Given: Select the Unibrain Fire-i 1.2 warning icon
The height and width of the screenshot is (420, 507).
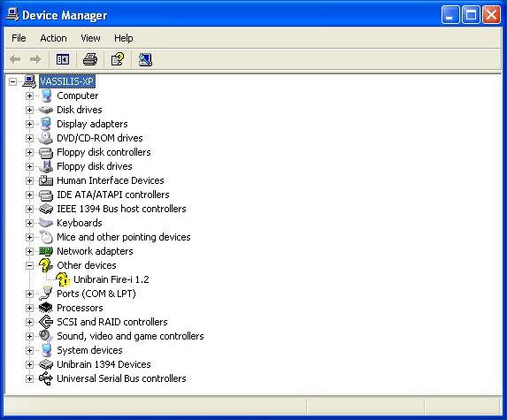Looking at the screenshot, I should tap(63, 279).
